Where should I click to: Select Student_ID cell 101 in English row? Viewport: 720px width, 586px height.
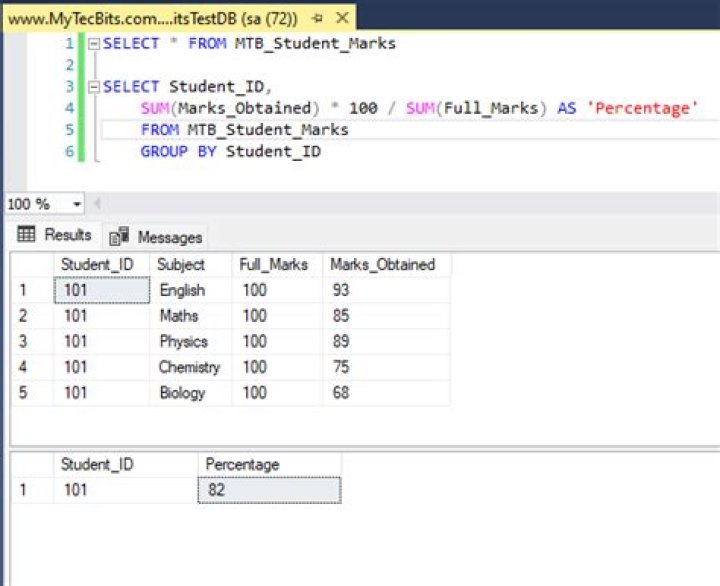coord(102,290)
